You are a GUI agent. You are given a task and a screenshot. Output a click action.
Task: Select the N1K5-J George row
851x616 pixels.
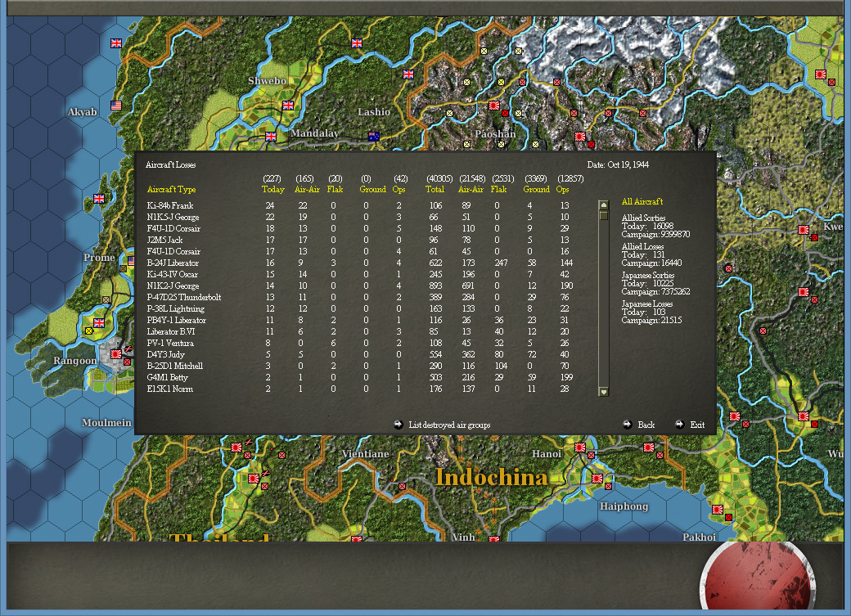tap(358, 217)
